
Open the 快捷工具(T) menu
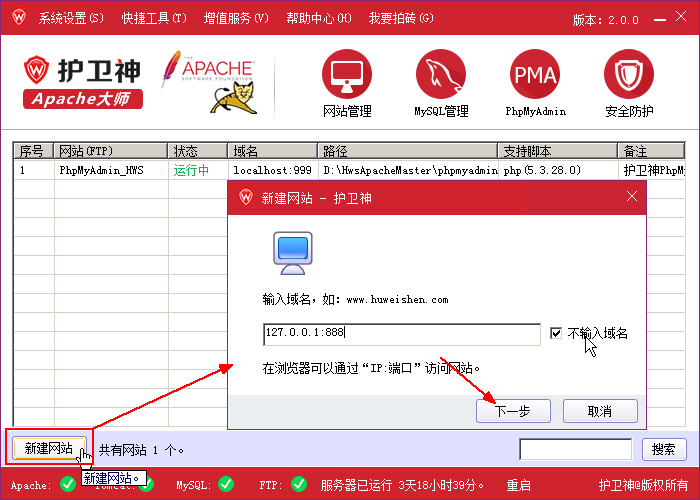click(154, 18)
